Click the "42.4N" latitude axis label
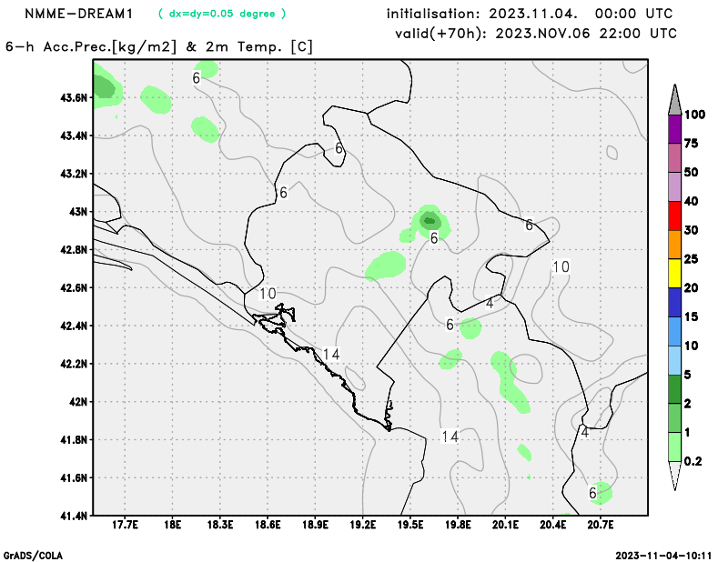The image size is (728, 562). [x=74, y=326]
